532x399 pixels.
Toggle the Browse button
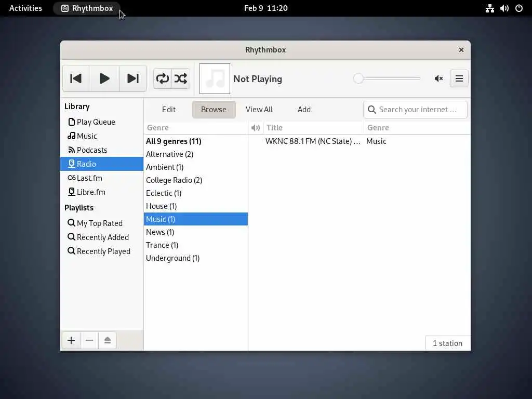tap(214, 110)
